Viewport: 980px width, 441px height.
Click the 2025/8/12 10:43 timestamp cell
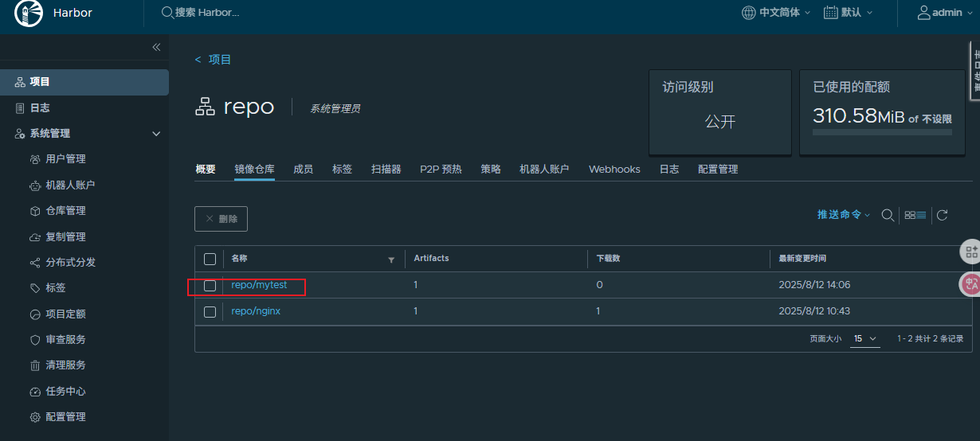pyautogui.click(x=814, y=311)
